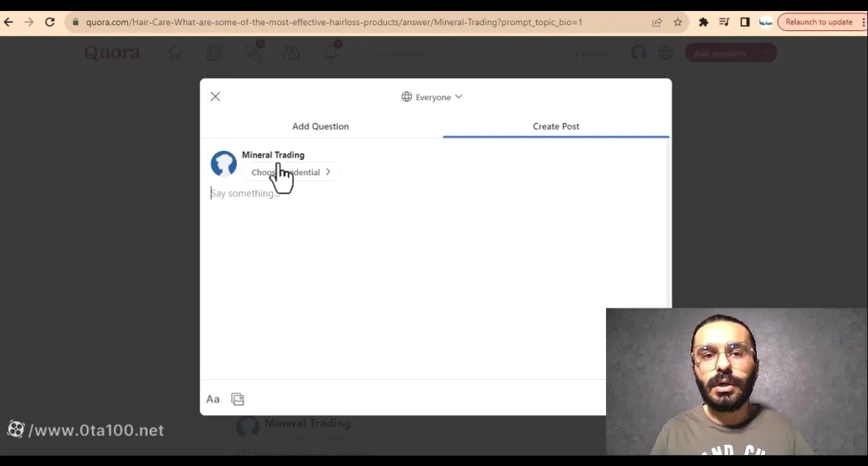
Task: Switch to the Add Question tab
Action: (320, 126)
